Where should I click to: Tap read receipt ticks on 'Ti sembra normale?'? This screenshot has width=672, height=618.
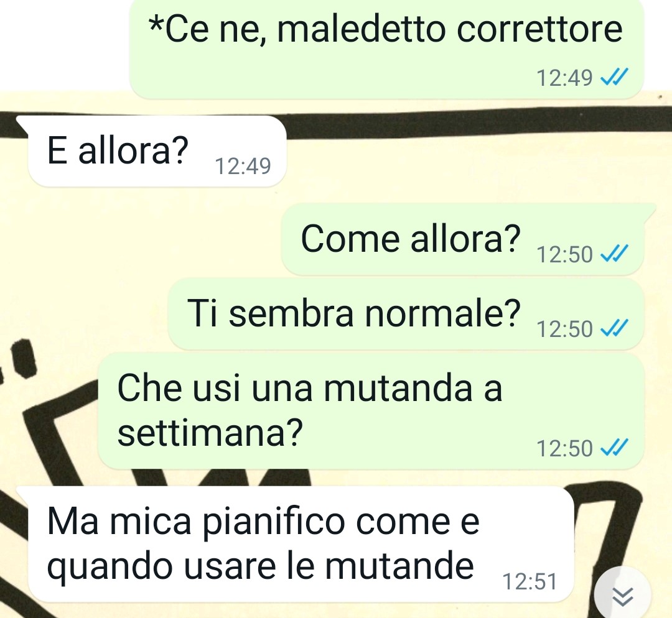(x=614, y=328)
